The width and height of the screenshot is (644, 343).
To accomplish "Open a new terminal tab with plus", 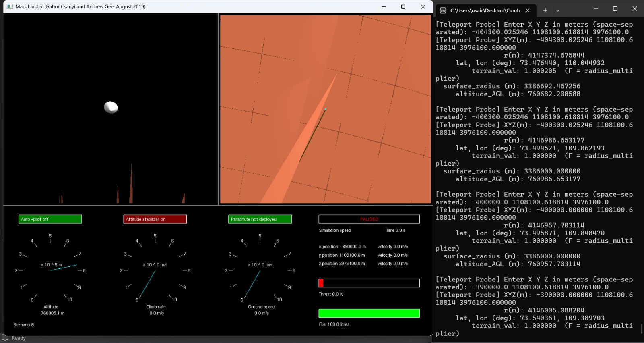I will (x=545, y=10).
